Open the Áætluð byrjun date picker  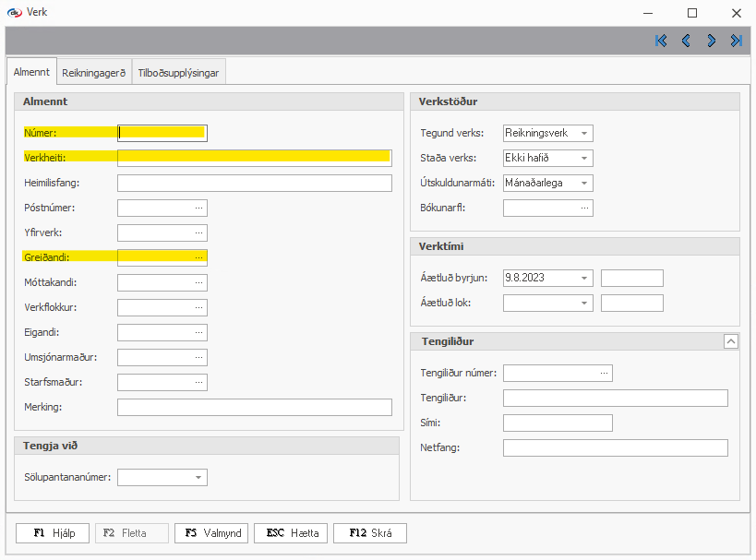583,278
